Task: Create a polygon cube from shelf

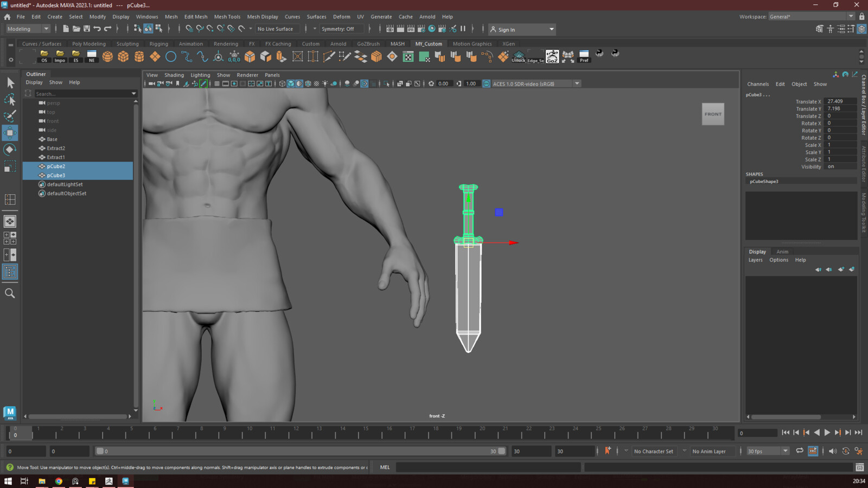Action: (x=123, y=56)
